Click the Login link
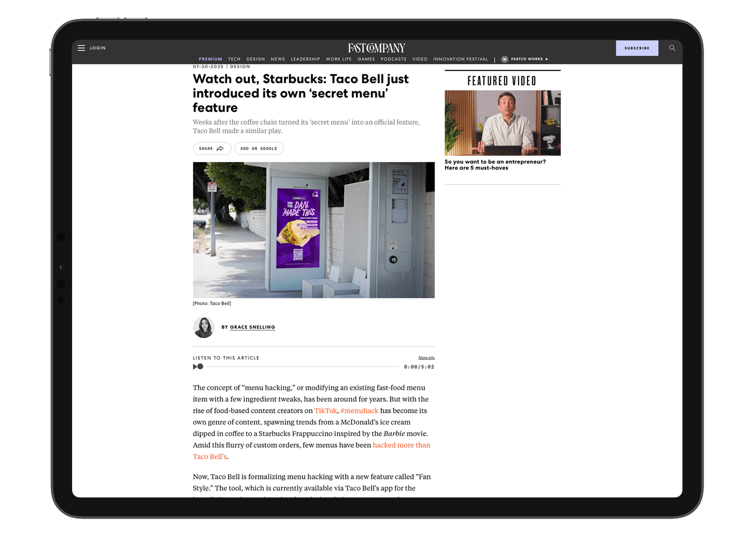The width and height of the screenshot is (756, 542). coord(98,48)
